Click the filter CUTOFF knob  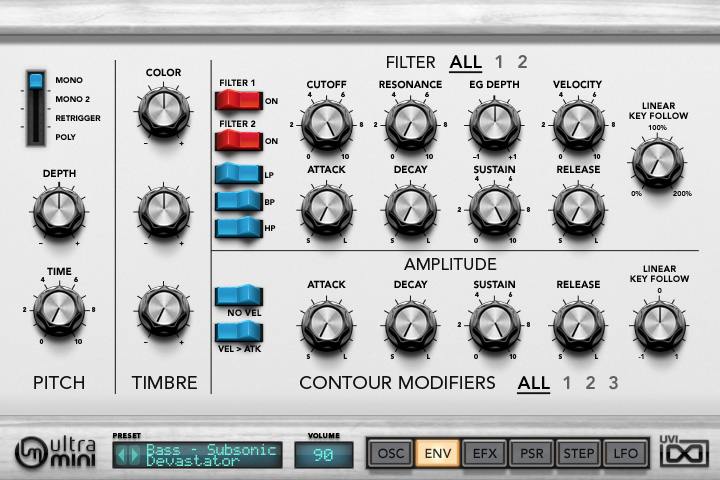coord(326,124)
